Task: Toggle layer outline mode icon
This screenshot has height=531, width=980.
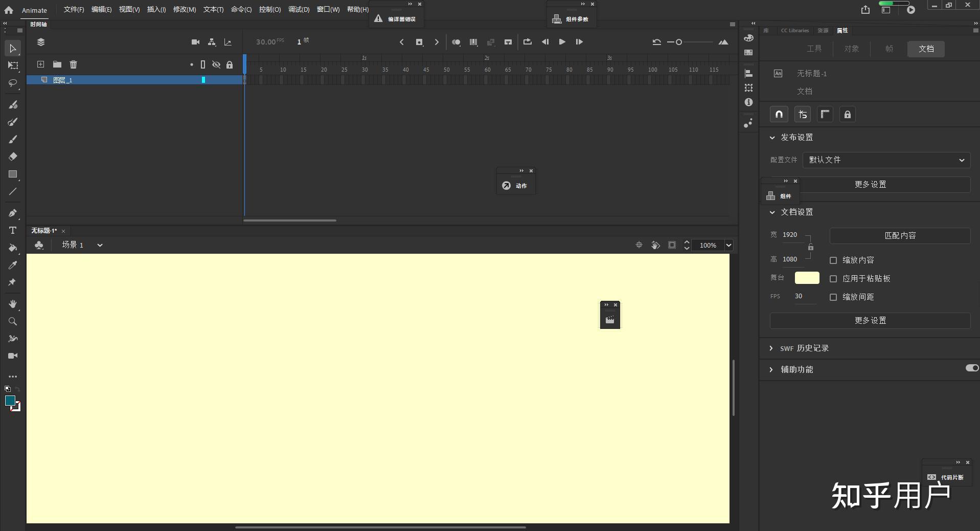Action: (203, 64)
